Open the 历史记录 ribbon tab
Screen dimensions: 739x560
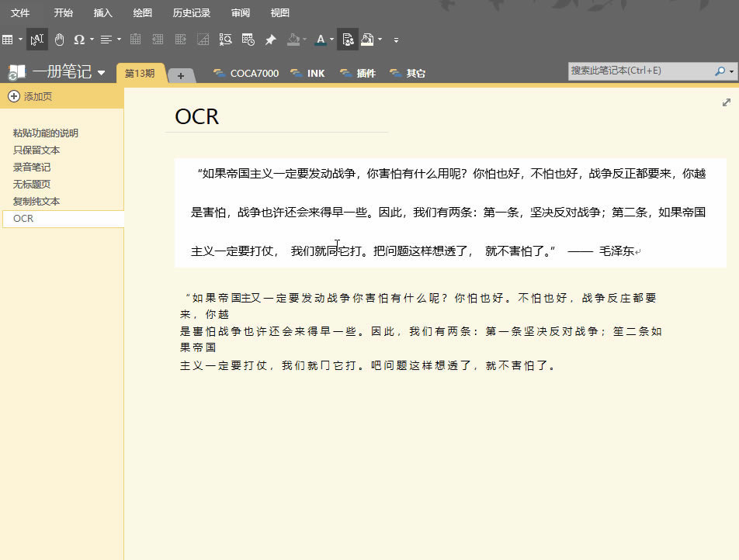pos(192,13)
